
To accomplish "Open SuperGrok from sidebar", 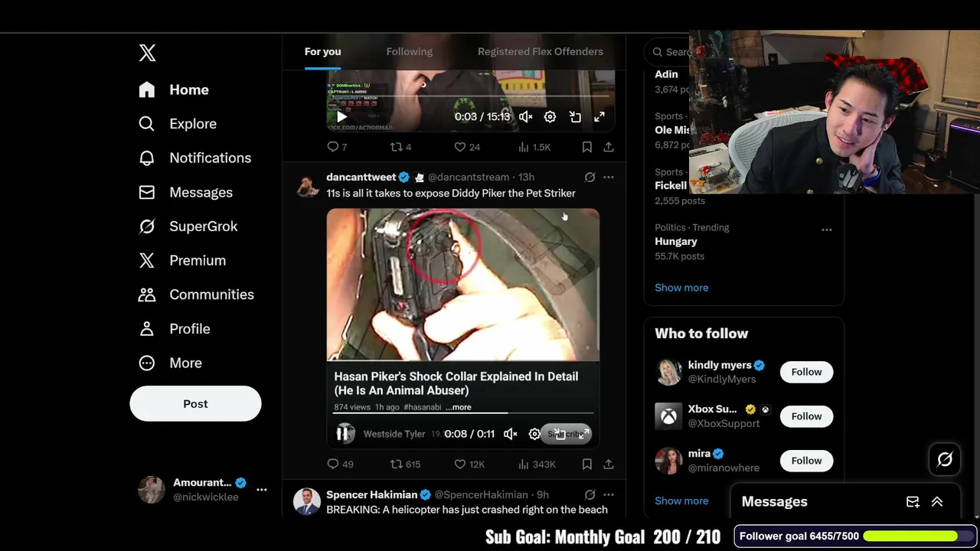I will 188,227.
